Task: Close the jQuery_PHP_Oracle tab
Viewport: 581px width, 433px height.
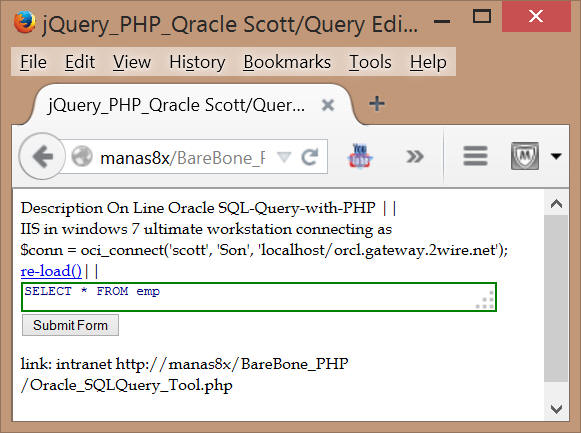Action: click(328, 105)
